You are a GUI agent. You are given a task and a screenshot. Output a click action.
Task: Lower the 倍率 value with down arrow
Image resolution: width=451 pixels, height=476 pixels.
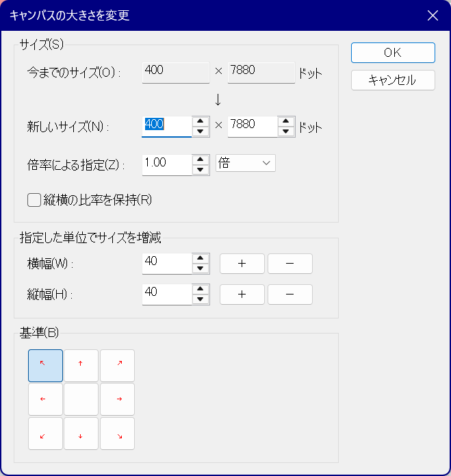point(200,170)
